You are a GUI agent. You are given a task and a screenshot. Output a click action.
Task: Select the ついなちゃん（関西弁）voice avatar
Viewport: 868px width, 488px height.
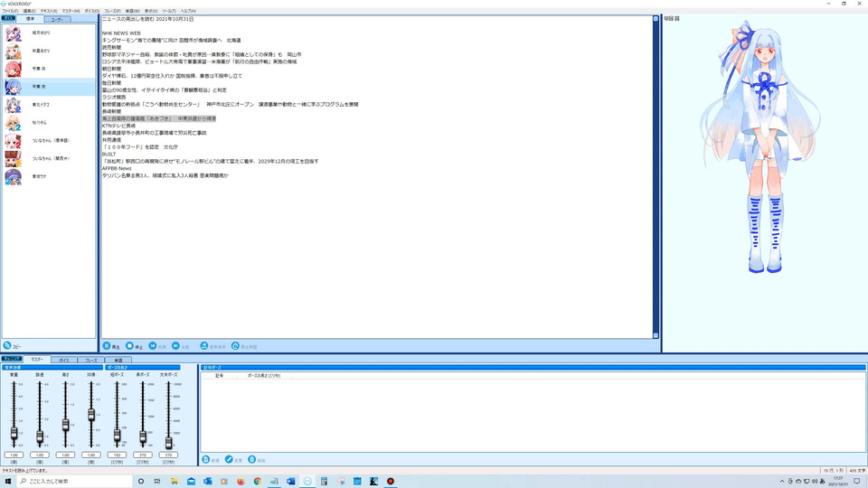tap(14, 159)
